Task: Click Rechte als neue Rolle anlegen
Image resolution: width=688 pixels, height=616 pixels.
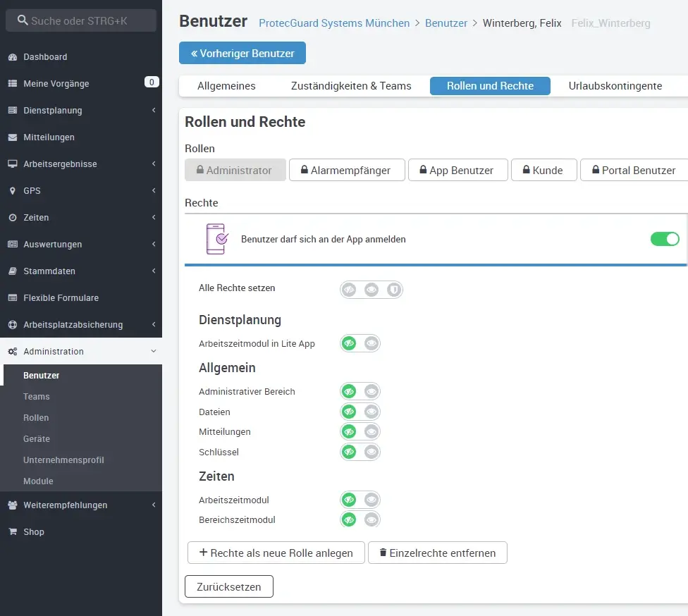Action: tap(276, 553)
